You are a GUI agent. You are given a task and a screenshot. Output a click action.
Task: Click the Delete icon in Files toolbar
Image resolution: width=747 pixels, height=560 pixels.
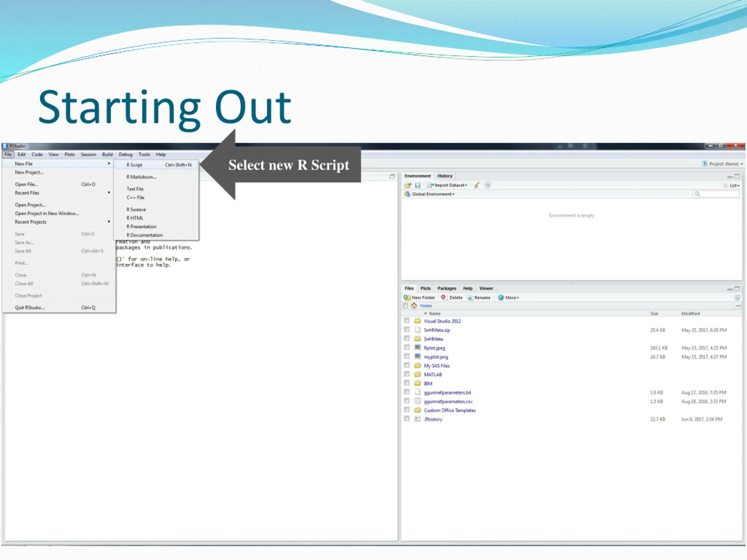[x=444, y=297]
